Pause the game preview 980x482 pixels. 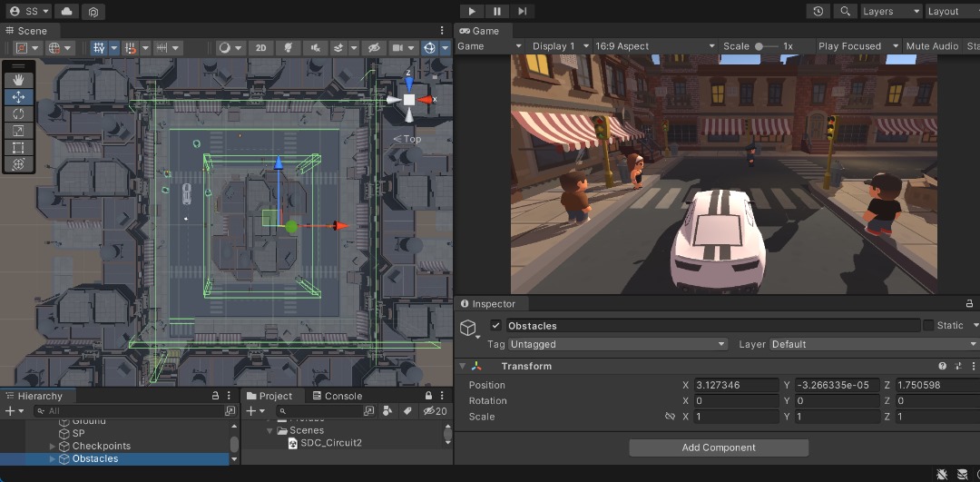click(497, 11)
